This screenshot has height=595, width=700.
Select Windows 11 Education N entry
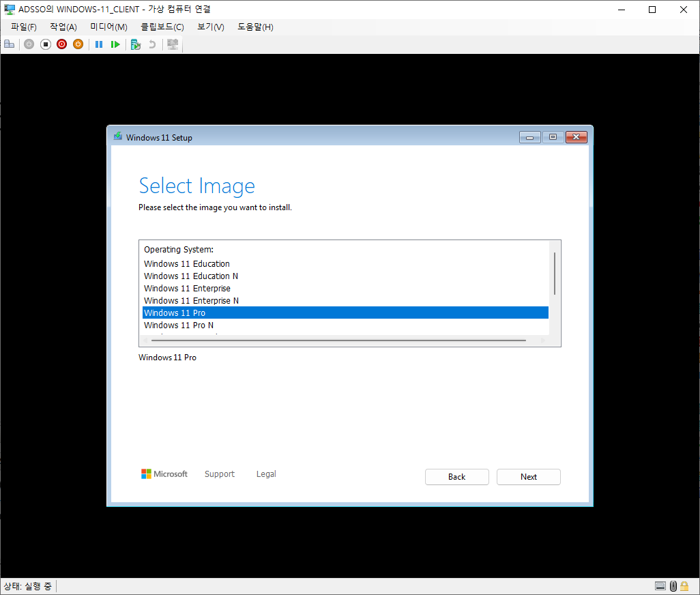click(x=345, y=276)
